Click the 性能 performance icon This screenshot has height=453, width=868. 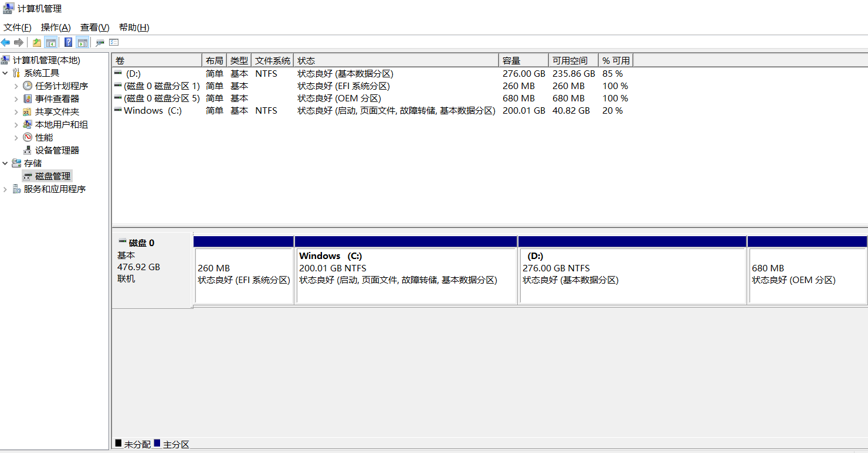coord(28,137)
